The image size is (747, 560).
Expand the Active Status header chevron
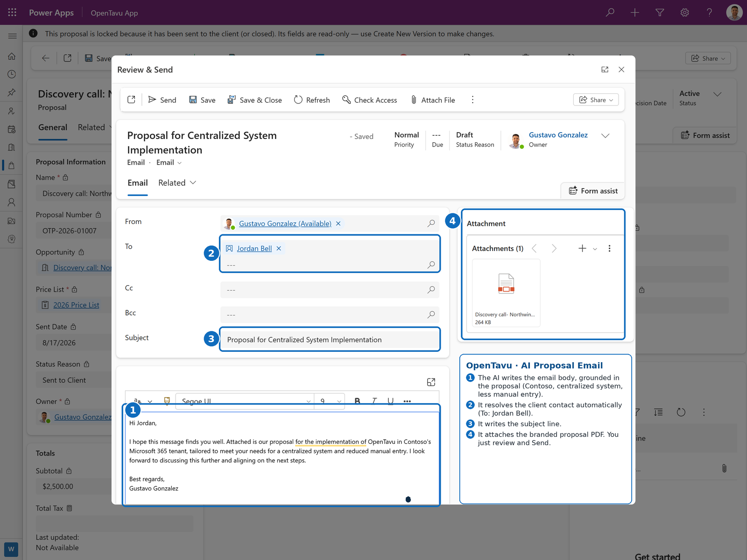[717, 94]
